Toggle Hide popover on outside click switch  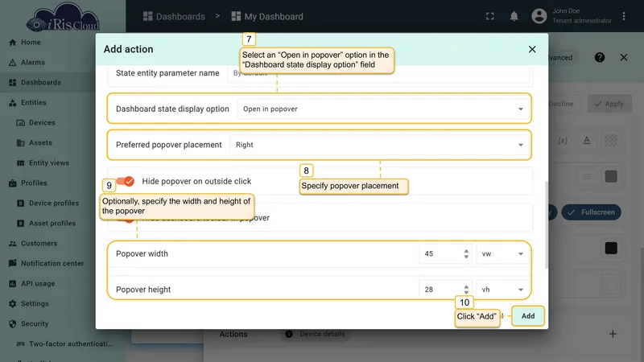coord(126,181)
